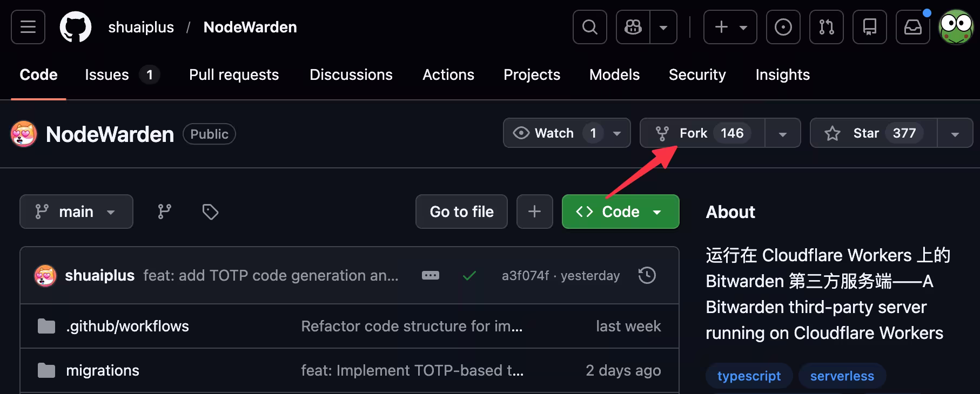This screenshot has width=980, height=394.
Task: Open the search magnifier icon
Action: (589, 27)
